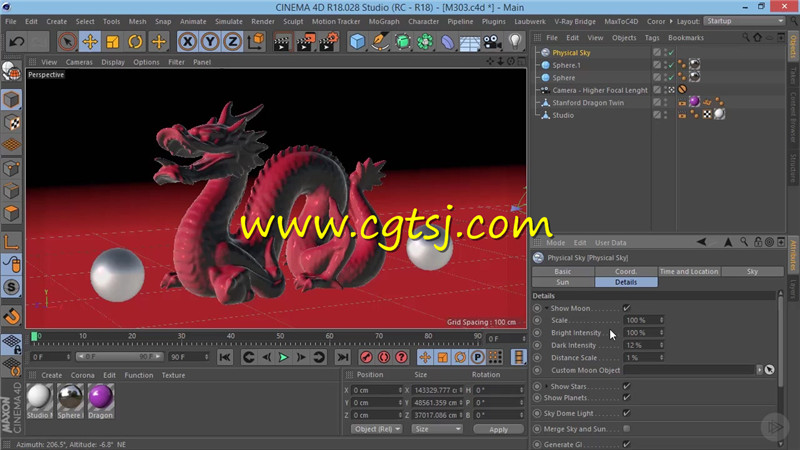Switch to the Time and Location tab
The width and height of the screenshot is (800, 450).
tap(689, 271)
